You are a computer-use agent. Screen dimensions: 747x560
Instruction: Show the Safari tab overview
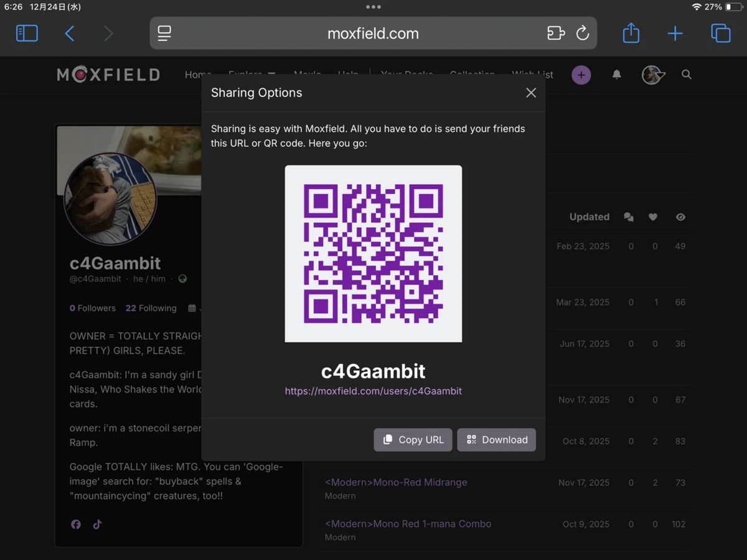pos(720,33)
